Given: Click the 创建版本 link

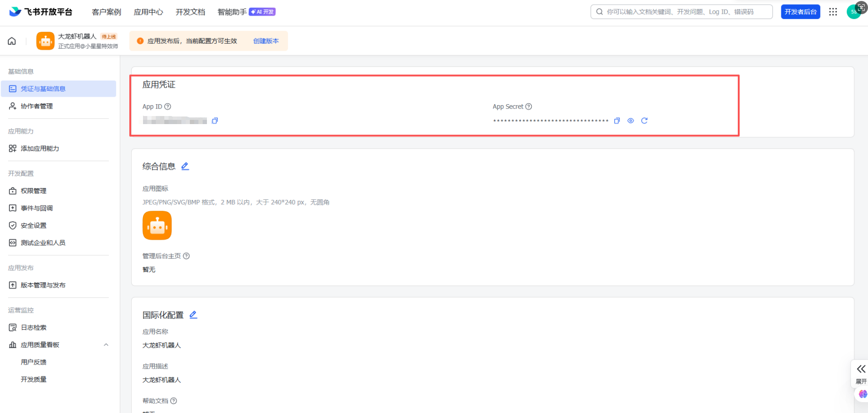Looking at the screenshot, I should (266, 41).
